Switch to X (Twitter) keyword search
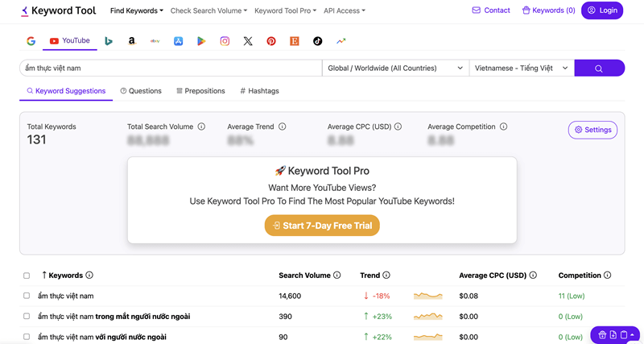This screenshot has width=644, height=344. pos(248,41)
